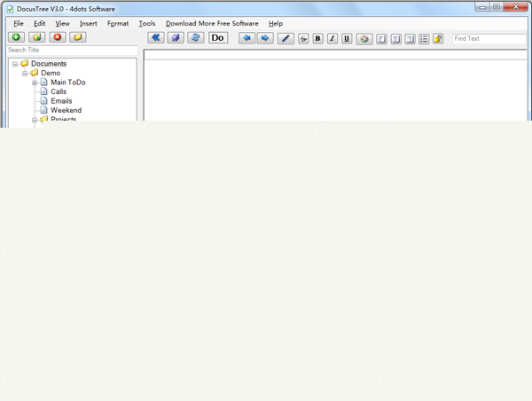Open the Edit menu
The width and height of the screenshot is (532, 401).
tap(39, 23)
